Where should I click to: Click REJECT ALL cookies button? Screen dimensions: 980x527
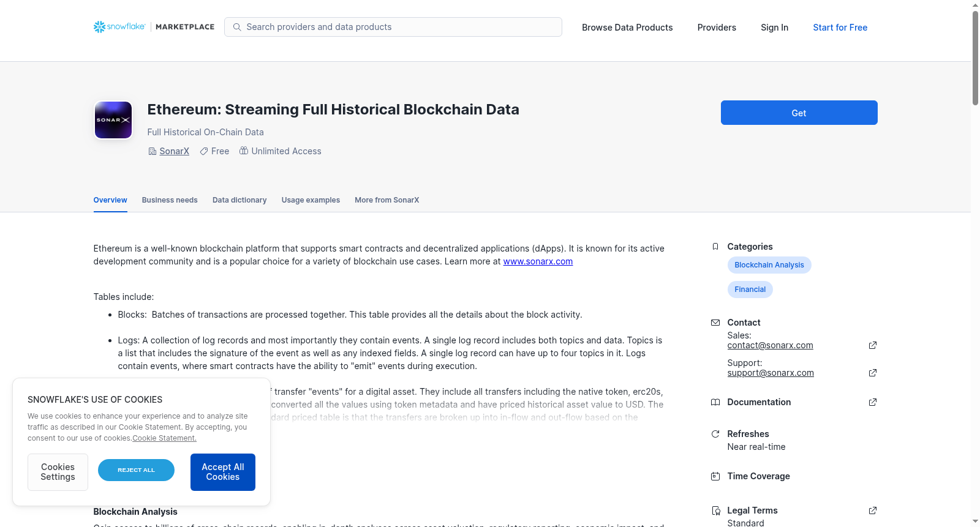pyautogui.click(x=136, y=470)
